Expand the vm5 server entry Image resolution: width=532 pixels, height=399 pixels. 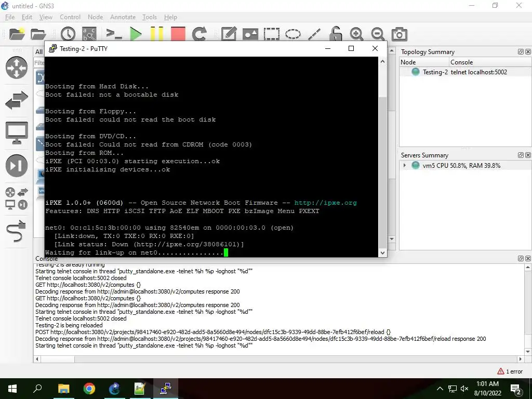(x=404, y=165)
